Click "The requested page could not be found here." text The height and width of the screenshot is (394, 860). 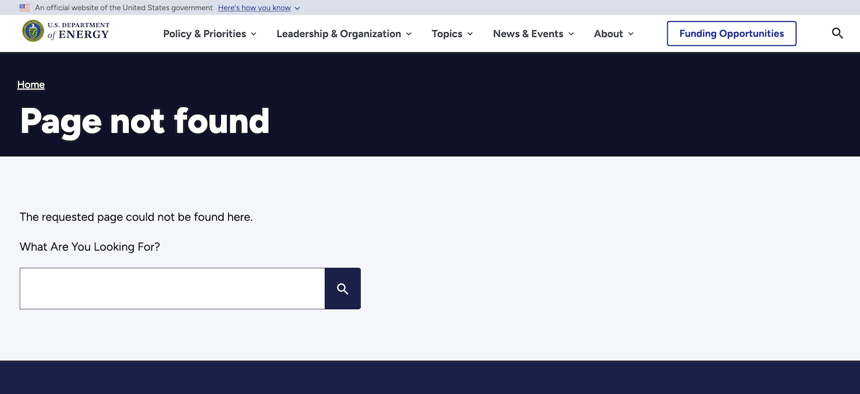pos(136,217)
